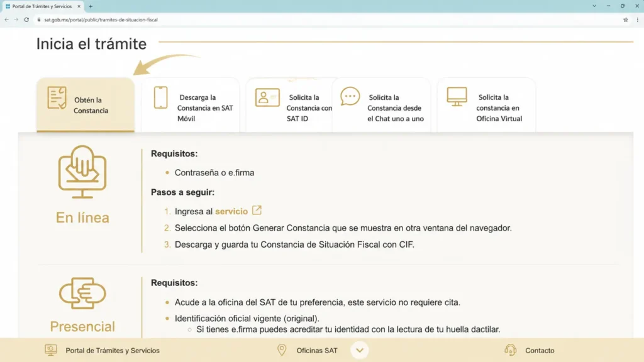Screen dimensions: 644x362
Task: Click the document checklist icon in Obtén la Constancia
Action: pos(57,97)
